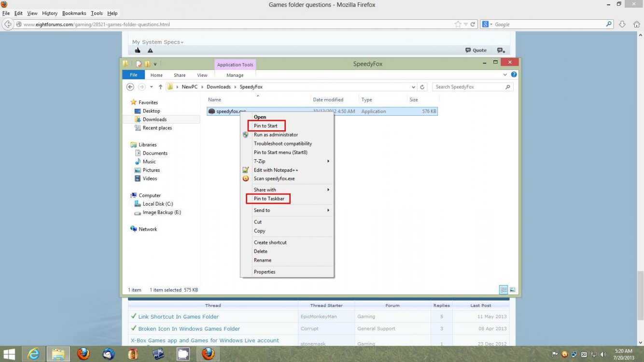644x362 pixels.
Task: Sort by the Date modified column header
Action: [x=328, y=99]
